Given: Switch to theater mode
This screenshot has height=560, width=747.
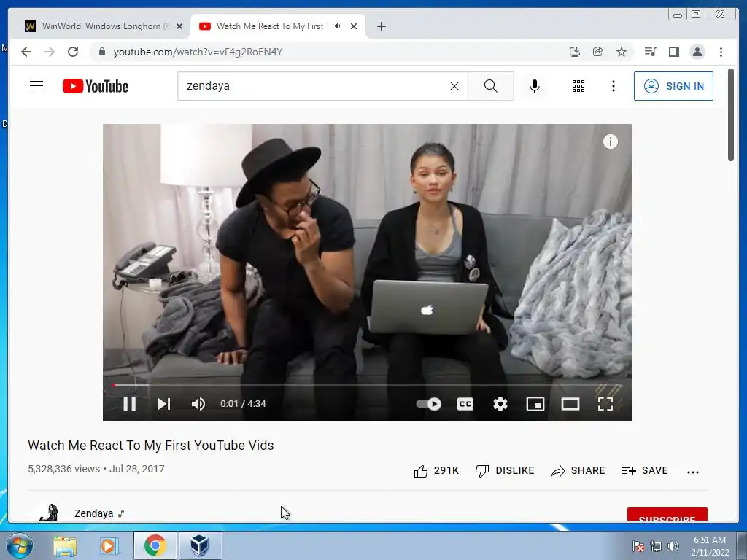Looking at the screenshot, I should tap(570, 404).
